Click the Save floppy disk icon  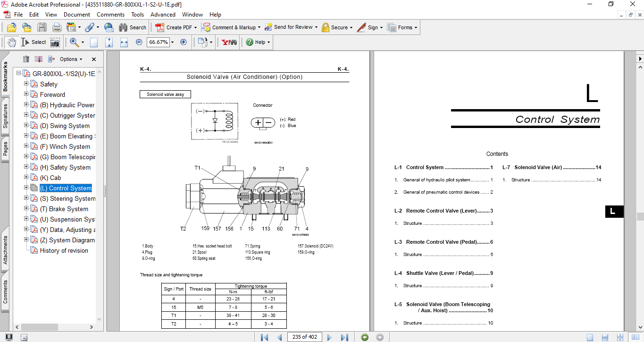(42, 27)
